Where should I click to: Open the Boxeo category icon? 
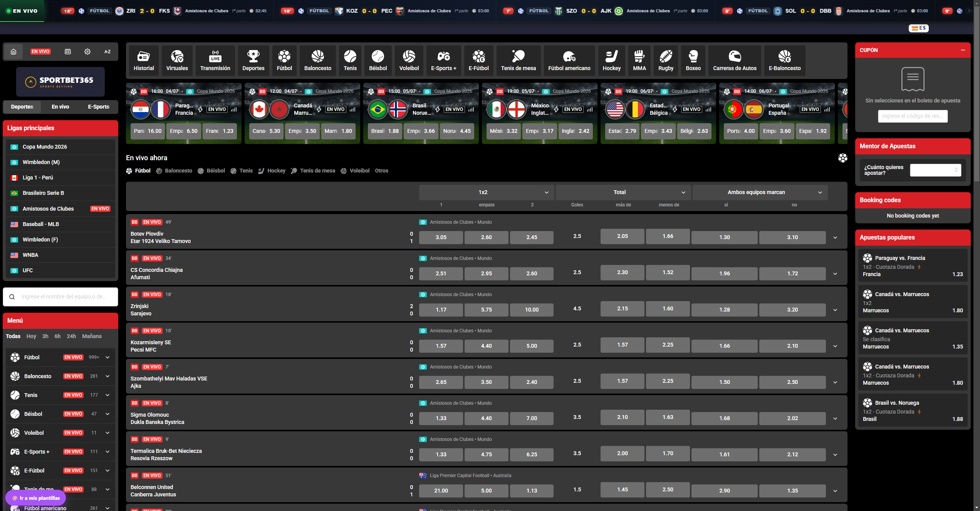pyautogui.click(x=693, y=61)
